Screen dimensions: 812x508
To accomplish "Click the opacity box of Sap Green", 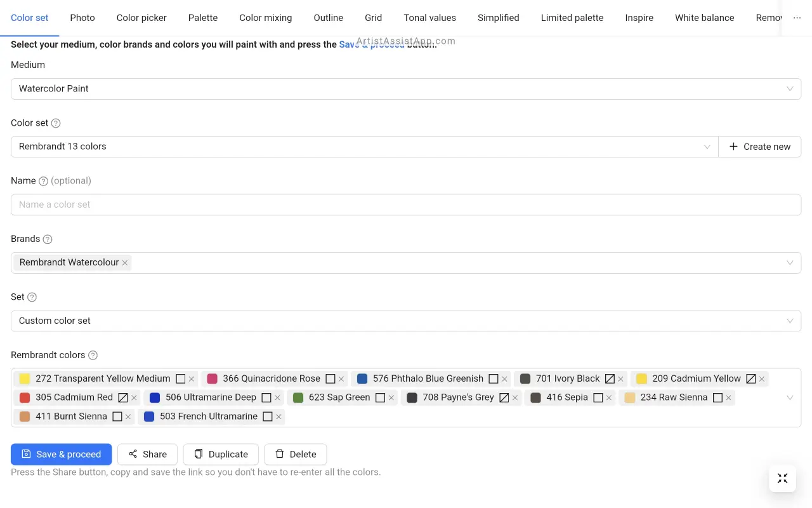I will [381, 398].
